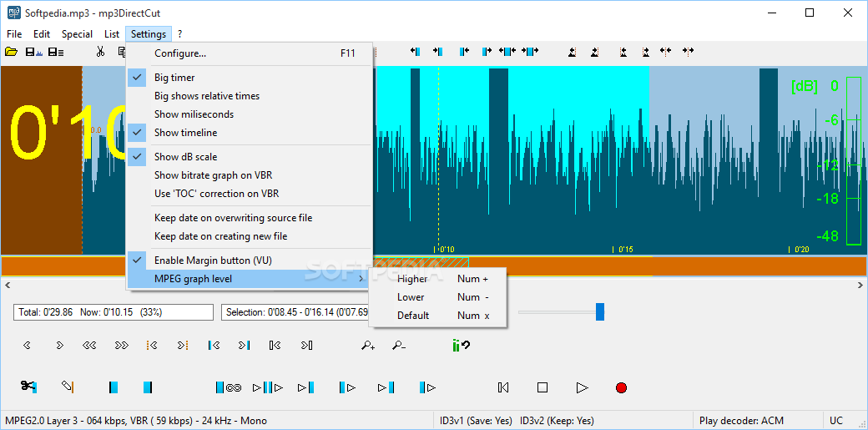Click the left-arrow before blue bar selection icon

pyautogui.click(x=415, y=51)
